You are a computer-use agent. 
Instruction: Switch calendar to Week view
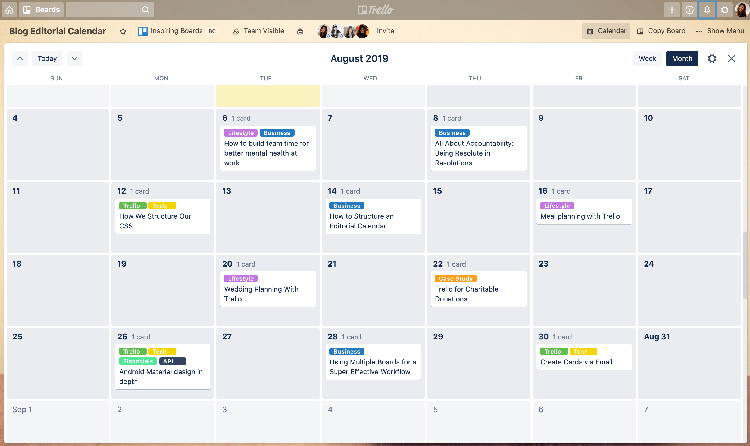coord(647,59)
